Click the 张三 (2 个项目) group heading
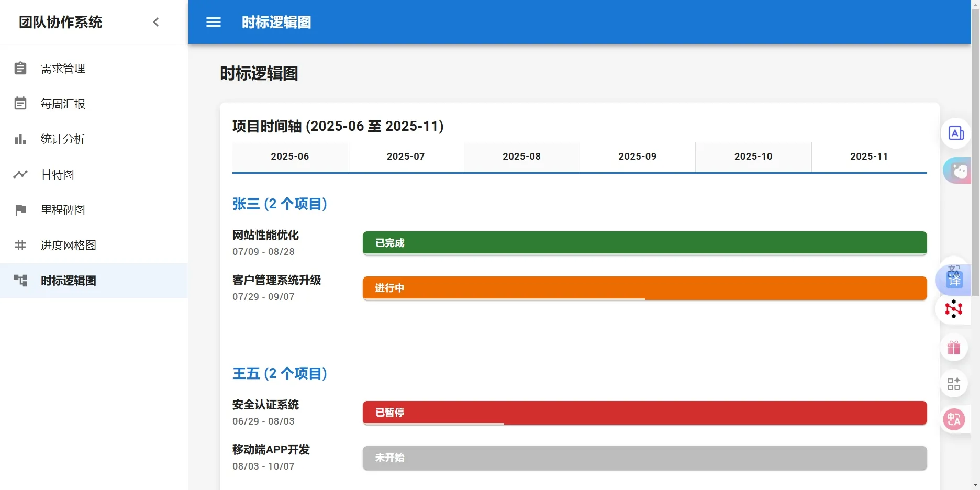This screenshot has width=980, height=490. pyautogui.click(x=280, y=204)
